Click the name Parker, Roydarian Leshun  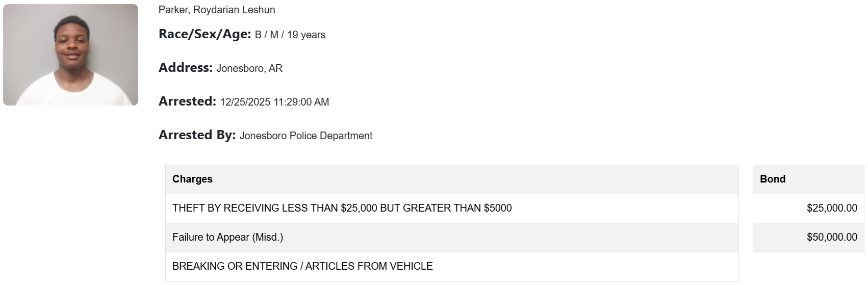click(217, 10)
